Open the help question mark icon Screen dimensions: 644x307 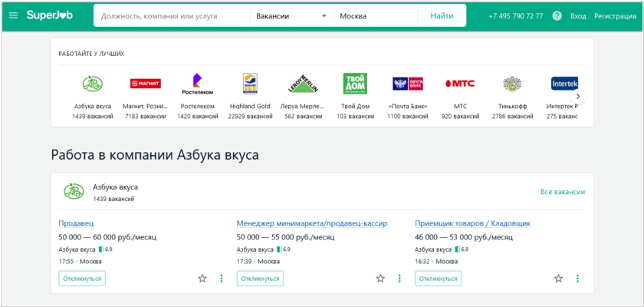557,16
